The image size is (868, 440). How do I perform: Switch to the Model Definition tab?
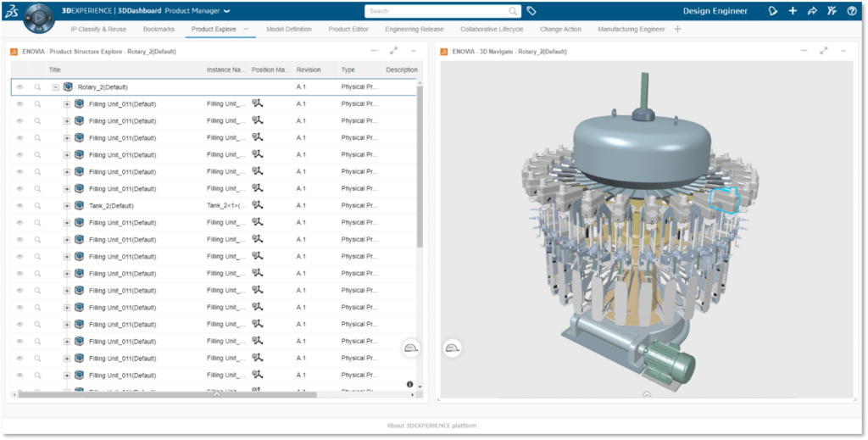point(288,30)
